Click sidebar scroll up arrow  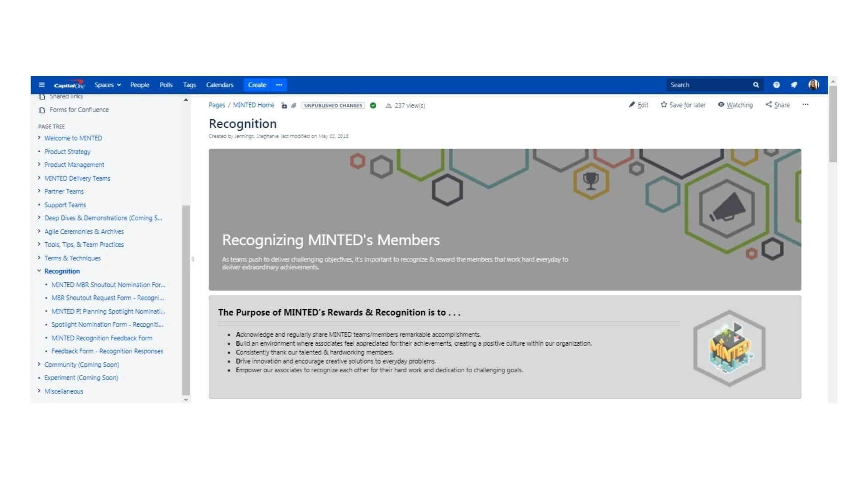point(186,99)
